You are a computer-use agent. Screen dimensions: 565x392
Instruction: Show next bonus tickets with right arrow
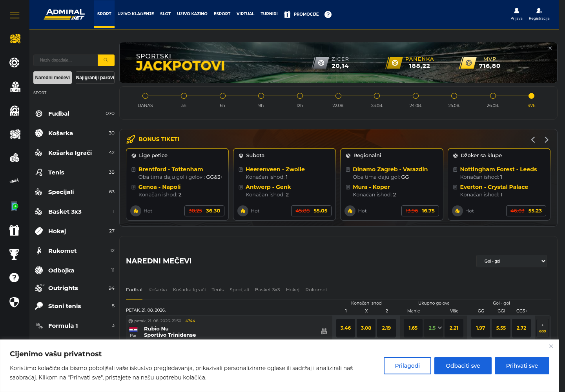547,140
